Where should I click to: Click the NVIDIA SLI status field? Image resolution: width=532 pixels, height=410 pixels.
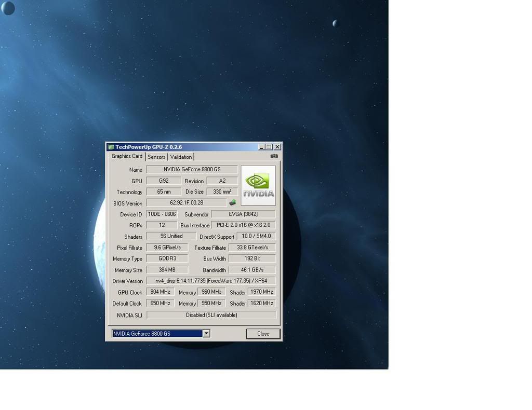tap(211, 315)
